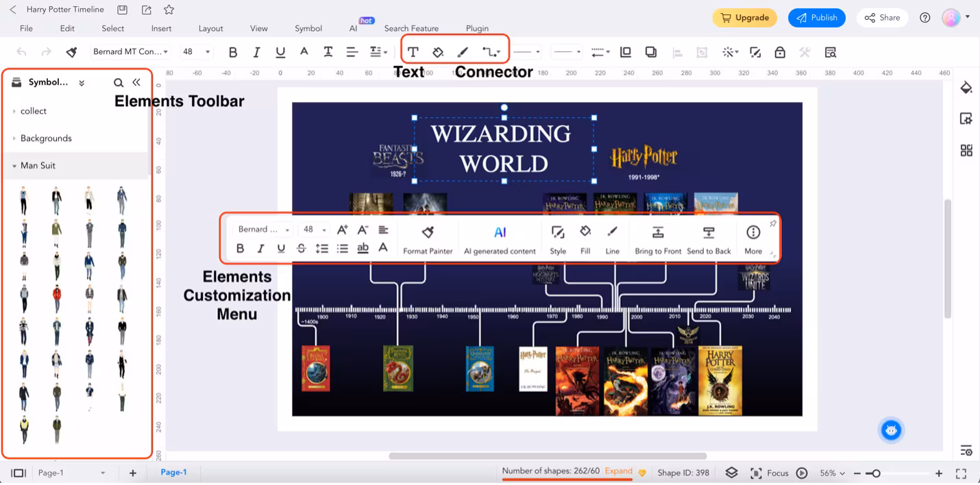Click the play presentation icon in status bar
The image size is (980, 485).
[802, 473]
